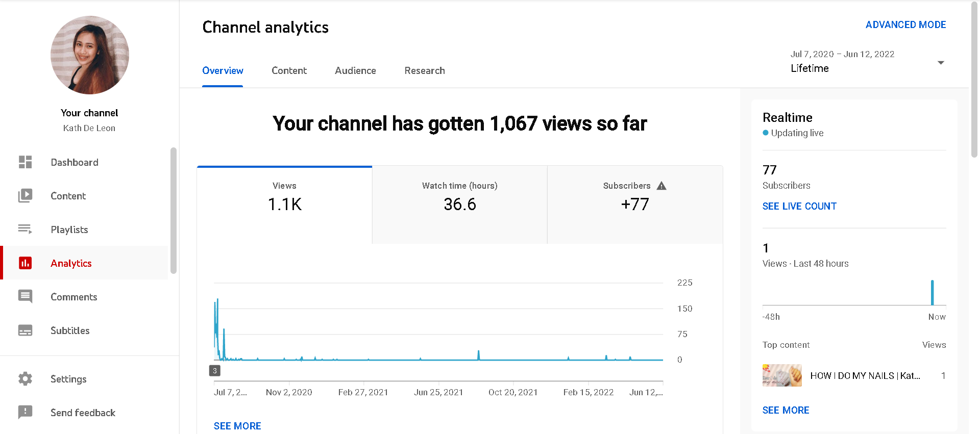
Task: Click the ADVANCED MODE link
Action: pyautogui.click(x=905, y=24)
